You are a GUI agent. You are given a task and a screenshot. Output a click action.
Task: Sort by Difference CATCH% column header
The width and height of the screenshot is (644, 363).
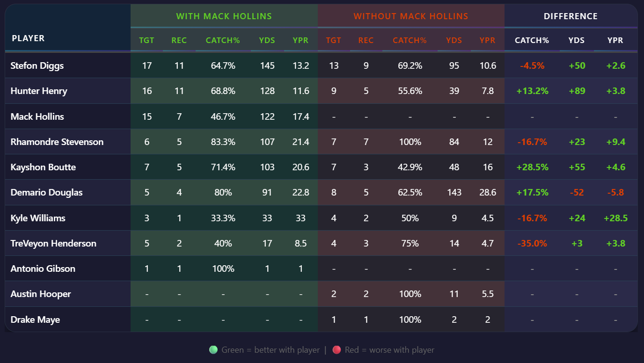tap(532, 41)
